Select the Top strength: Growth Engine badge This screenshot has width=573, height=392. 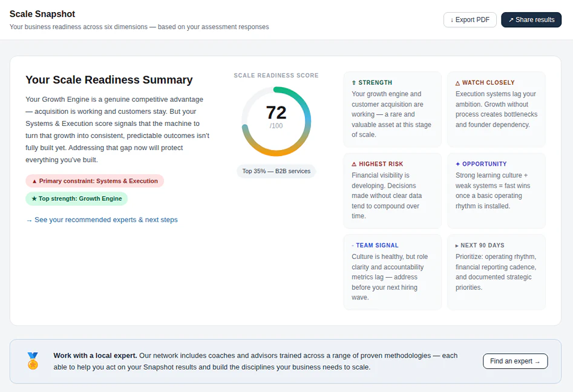click(x=76, y=199)
